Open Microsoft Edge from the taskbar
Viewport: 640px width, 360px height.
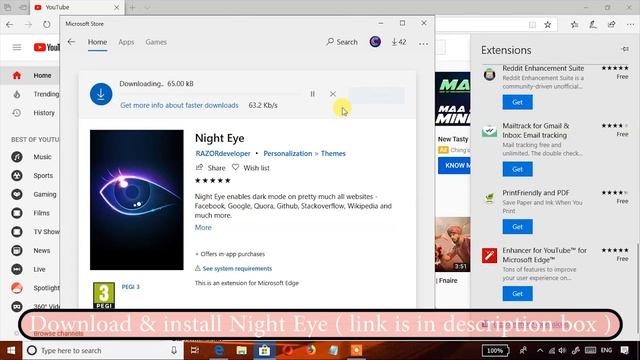point(219,350)
